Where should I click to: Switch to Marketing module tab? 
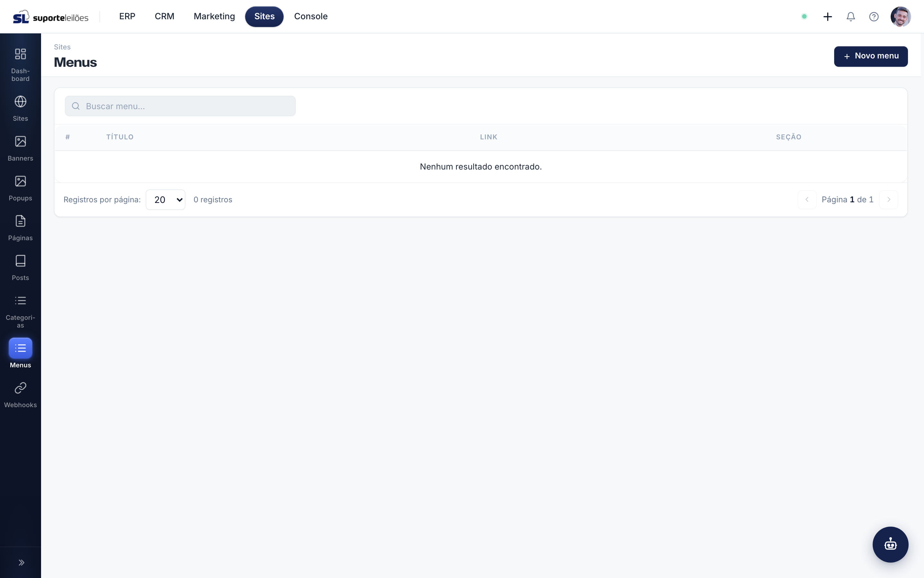point(214,16)
